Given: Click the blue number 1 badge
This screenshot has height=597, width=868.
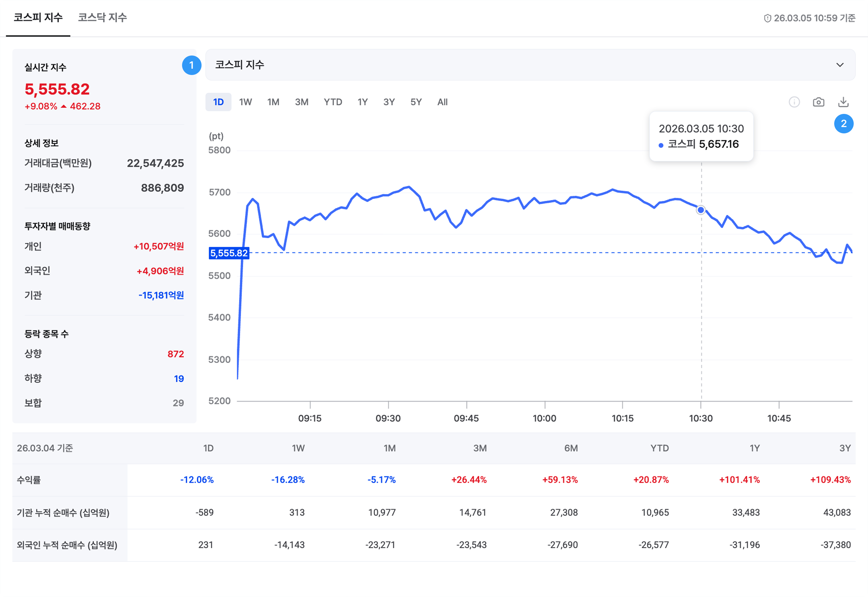Looking at the screenshot, I should click(192, 66).
